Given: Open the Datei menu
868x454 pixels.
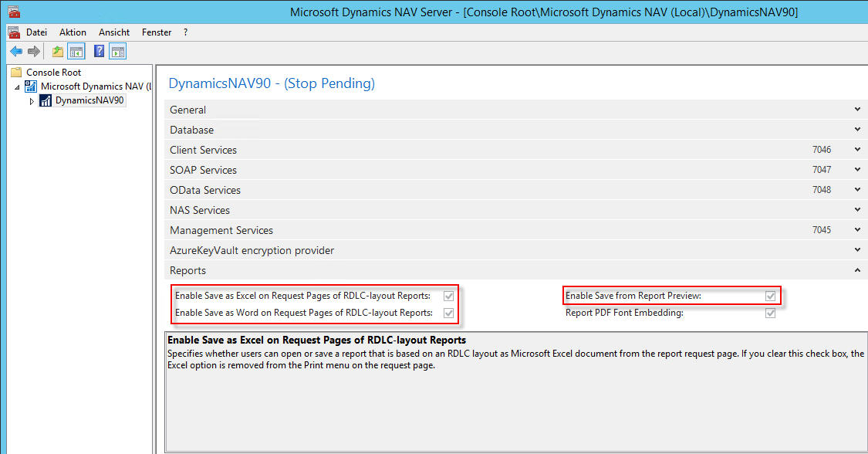Looking at the screenshot, I should [x=36, y=32].
